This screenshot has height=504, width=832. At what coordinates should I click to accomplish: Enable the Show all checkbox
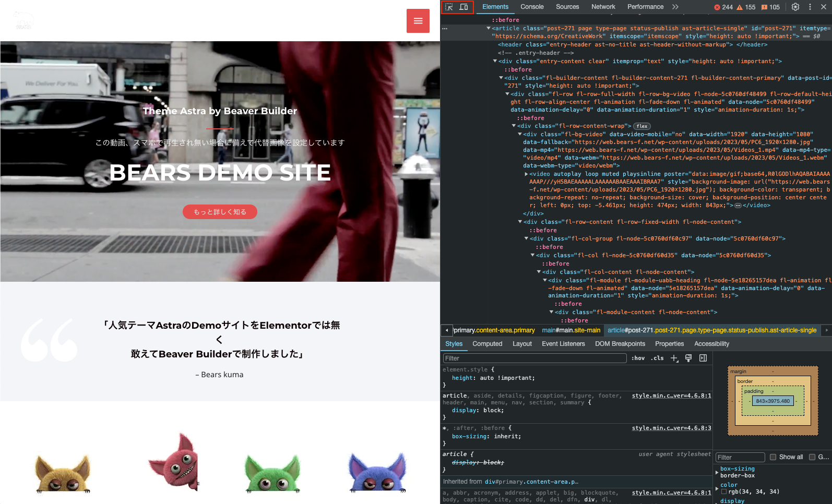point(773,457)
